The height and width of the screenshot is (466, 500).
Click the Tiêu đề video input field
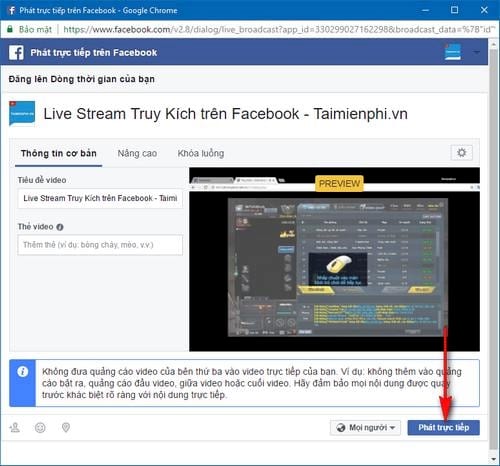(x=100, y=198)
